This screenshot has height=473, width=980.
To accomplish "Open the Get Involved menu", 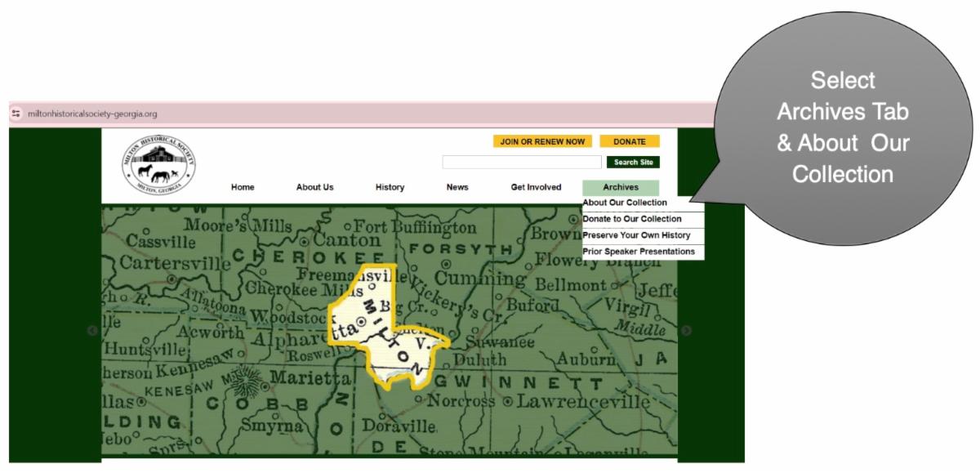I will click(x=536, y=187).
